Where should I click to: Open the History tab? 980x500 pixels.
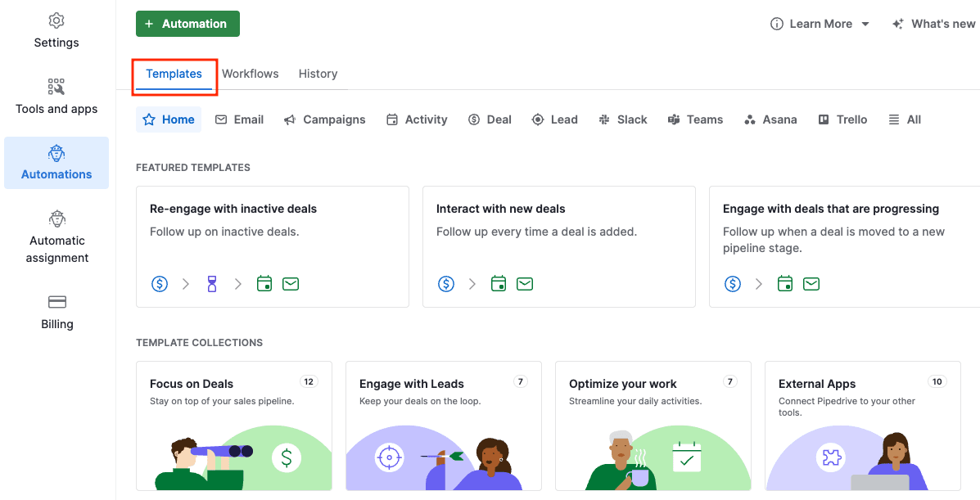(x=318, y=74)
